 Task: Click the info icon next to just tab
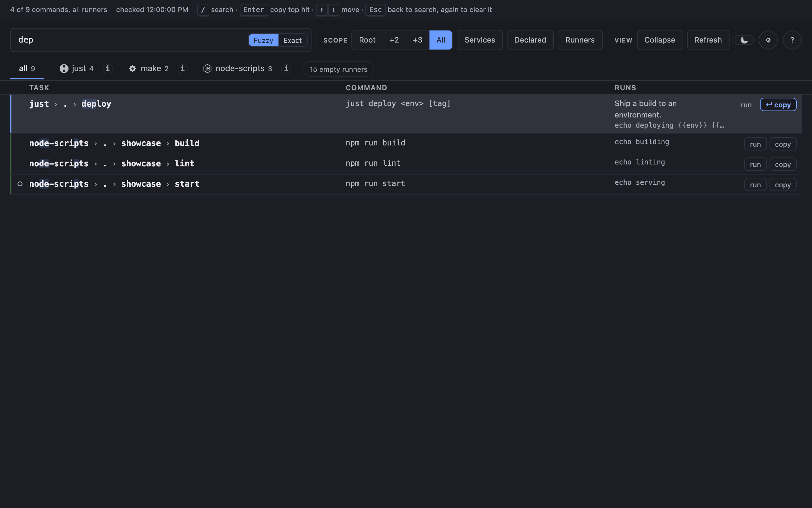pos(108,69)
